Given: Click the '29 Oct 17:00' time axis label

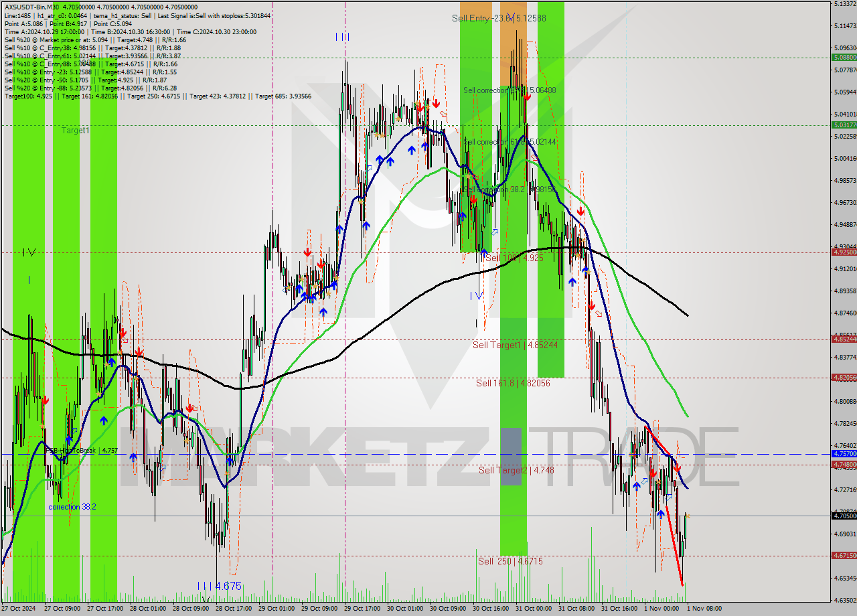Looking at the screenshot, I should tap(362, 609).
